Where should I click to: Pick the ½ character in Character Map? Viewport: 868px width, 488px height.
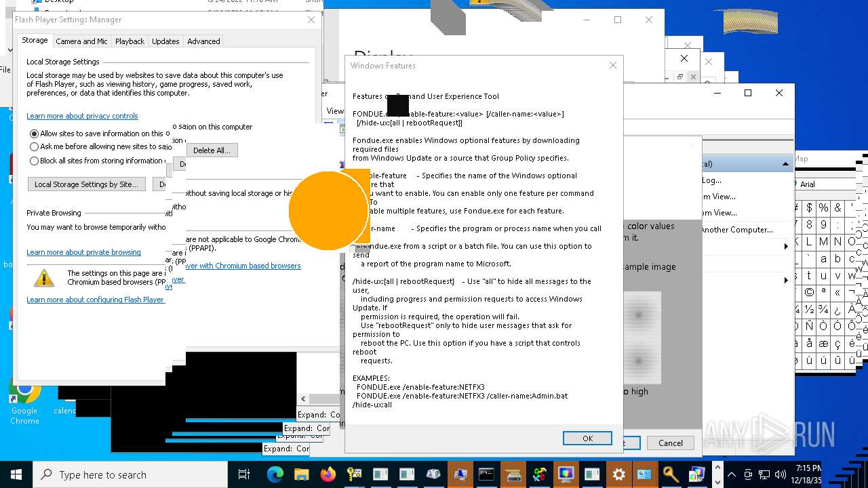[x=809, y=310]
